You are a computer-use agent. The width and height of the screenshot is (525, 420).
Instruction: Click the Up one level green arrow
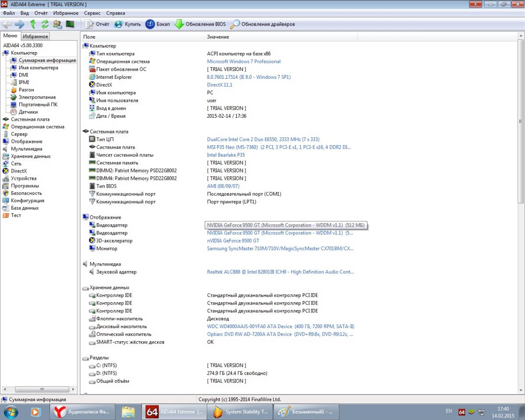[x=33, y=24]
